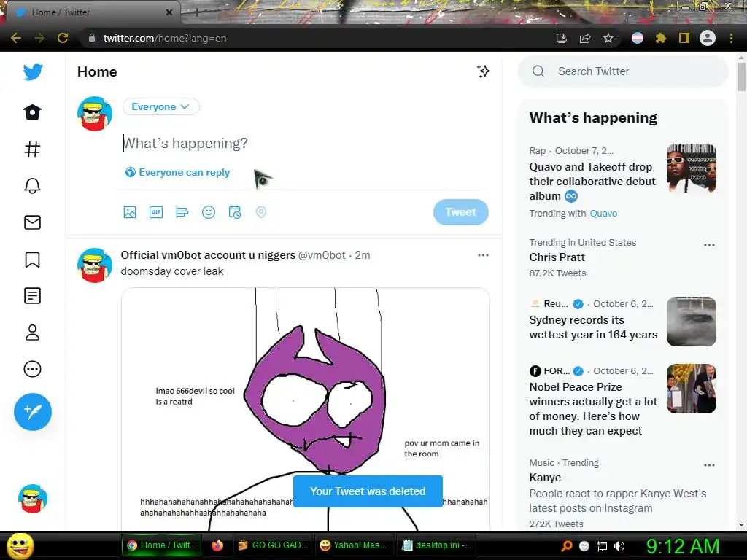Open the emoji picker icon
Screen dimensions: 747x560
(209, 212)
